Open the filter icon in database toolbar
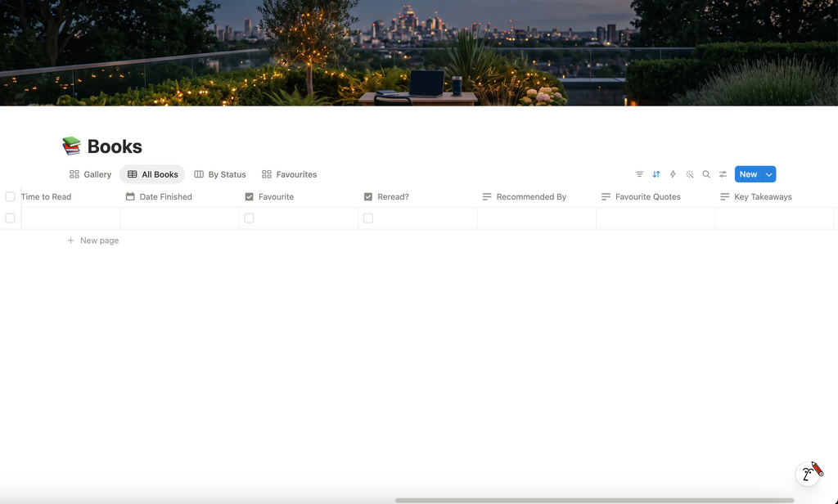Image resolution: width=838 pixels, height=504 pixels. point(639,174)
